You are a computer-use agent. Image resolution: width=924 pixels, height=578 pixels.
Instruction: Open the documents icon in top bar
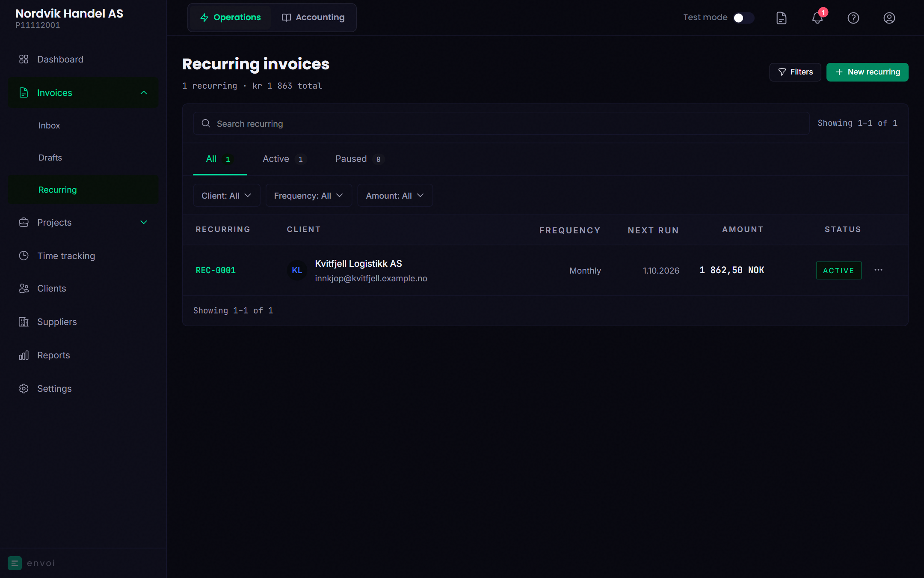(x=781, y=18)
